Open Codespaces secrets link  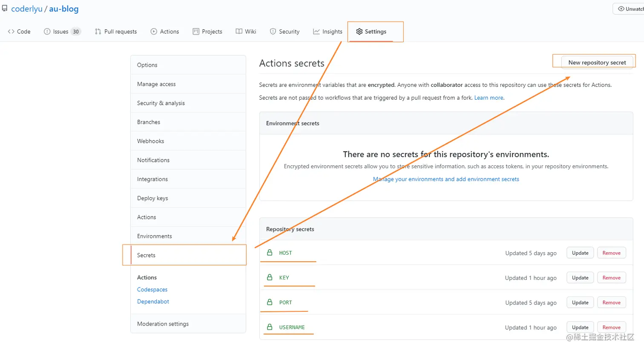click(x=152, y=290)
